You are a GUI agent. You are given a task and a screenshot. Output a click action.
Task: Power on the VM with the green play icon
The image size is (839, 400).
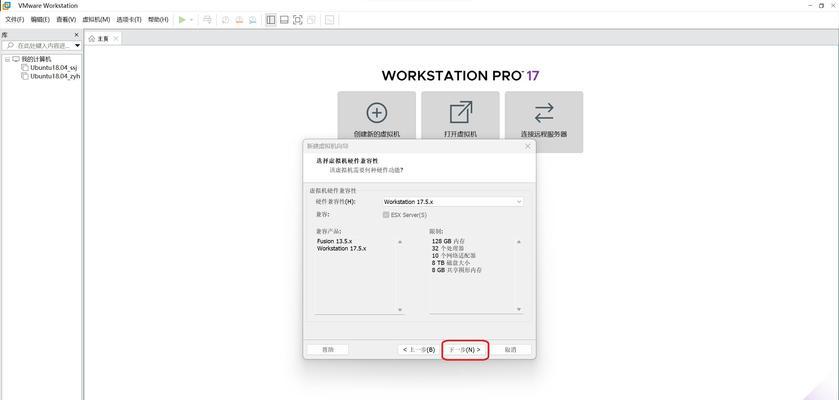pyautogui.click(x=182, y=20)
